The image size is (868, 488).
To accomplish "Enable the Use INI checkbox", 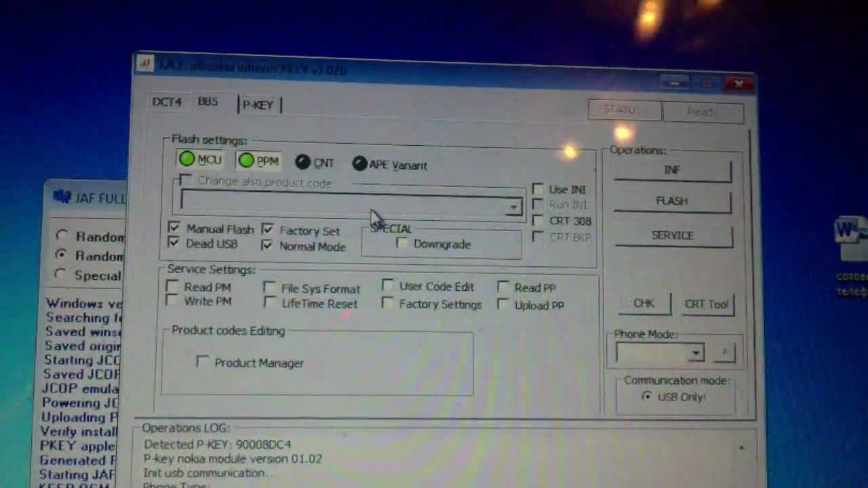I will [538, 188].
